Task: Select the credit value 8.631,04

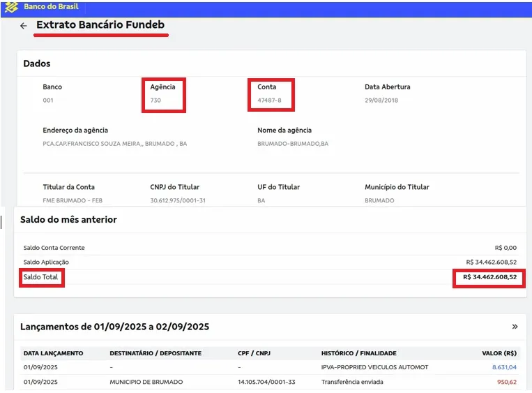Action: pos(504,367)
